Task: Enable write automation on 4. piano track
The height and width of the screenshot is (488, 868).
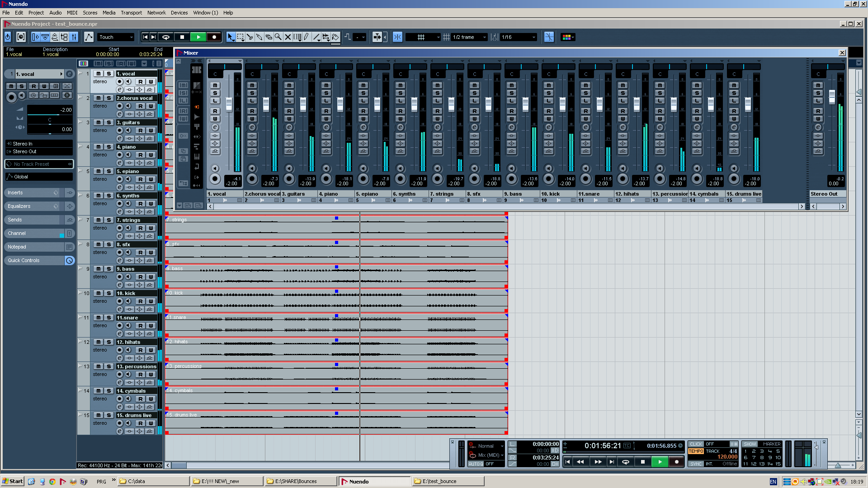Action: point(151,155)
